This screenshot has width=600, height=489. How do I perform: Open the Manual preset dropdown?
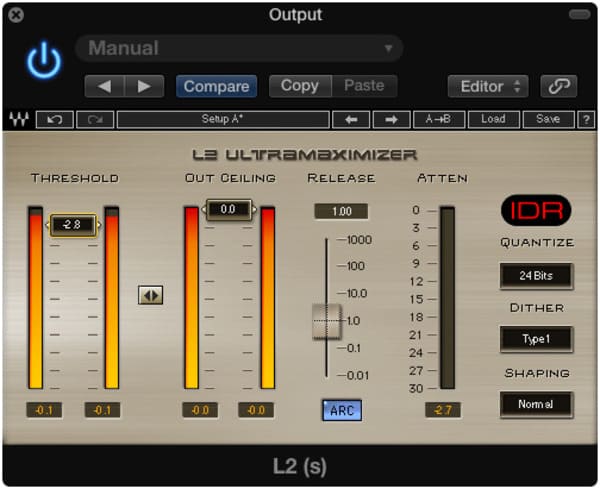click(x=240, y=48)
